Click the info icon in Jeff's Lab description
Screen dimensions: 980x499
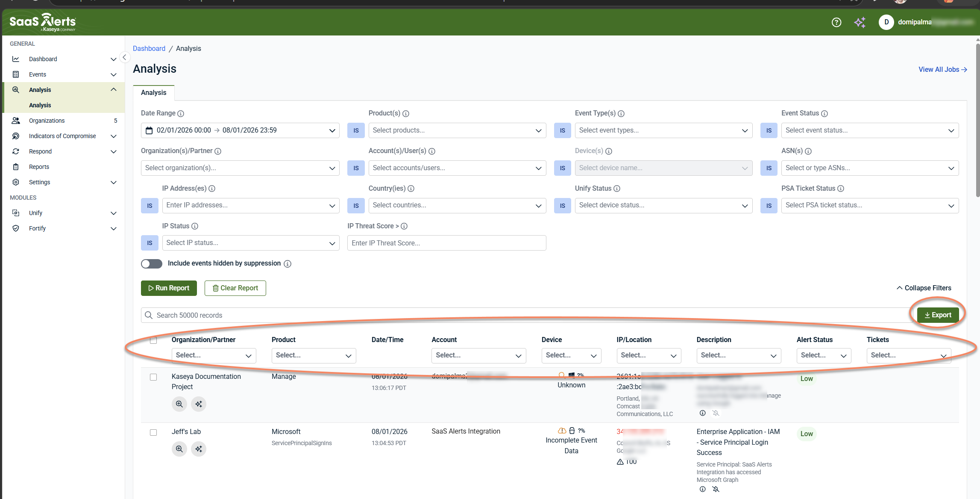(703, 489)
